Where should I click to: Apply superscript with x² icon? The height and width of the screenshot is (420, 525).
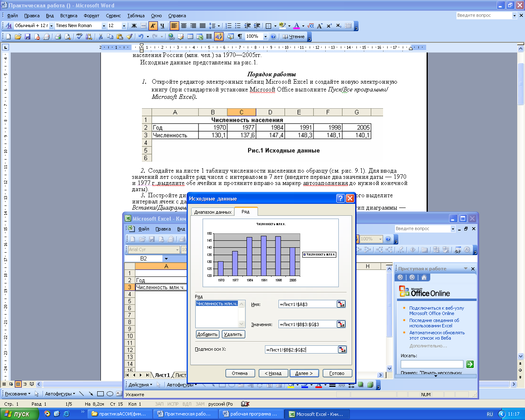(329, 25)
